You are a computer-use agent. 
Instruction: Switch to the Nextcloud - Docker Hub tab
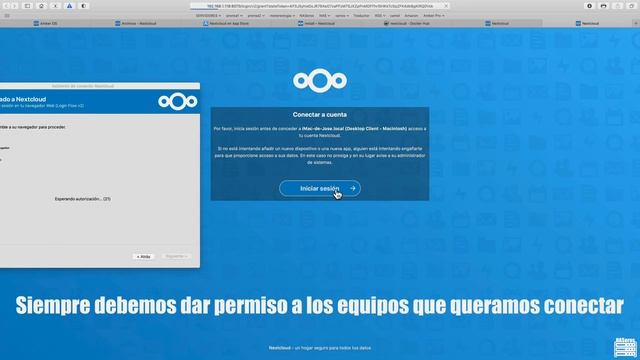[407, 24]
